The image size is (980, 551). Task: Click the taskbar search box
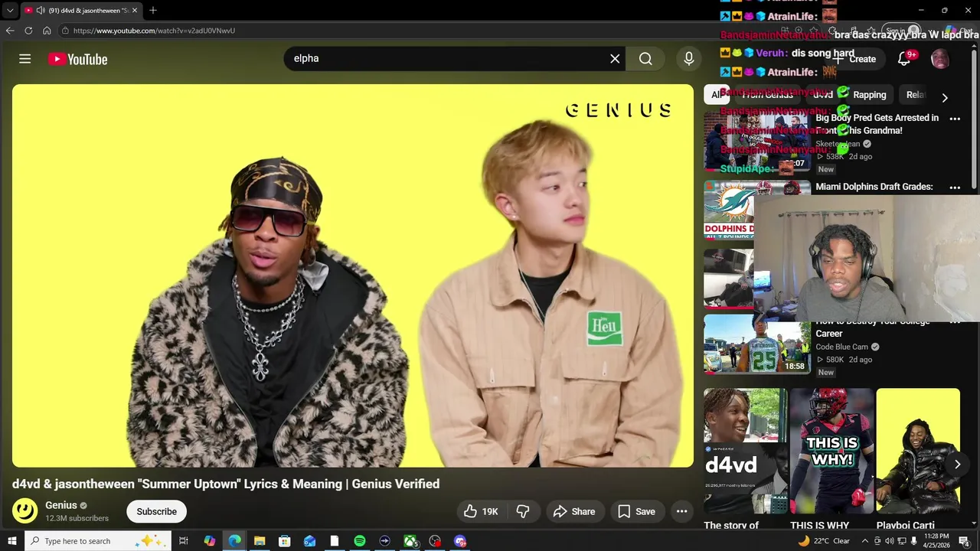98,541
